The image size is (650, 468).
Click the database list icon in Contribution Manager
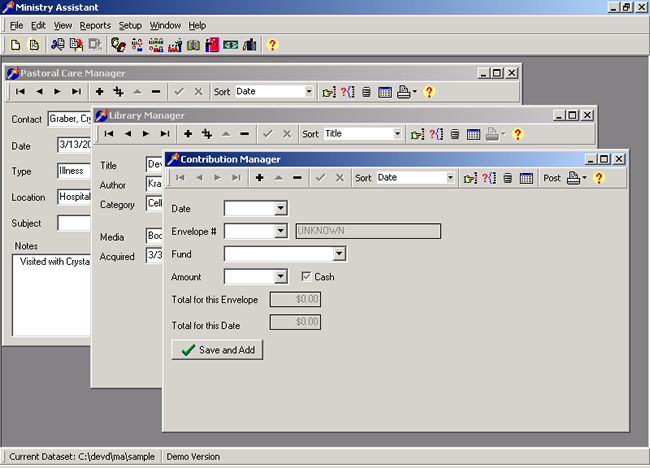508,178
